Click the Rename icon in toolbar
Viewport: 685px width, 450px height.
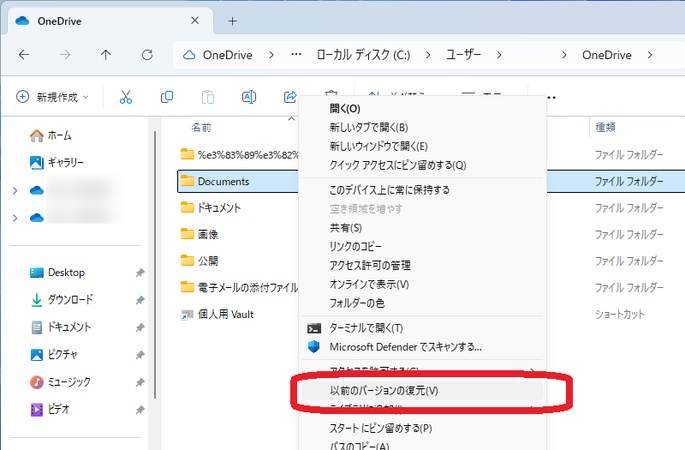[x=249, y=97]
